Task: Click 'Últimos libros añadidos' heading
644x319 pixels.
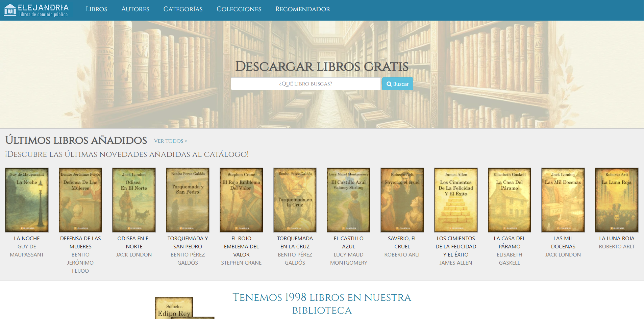Action: click(76, 140)
